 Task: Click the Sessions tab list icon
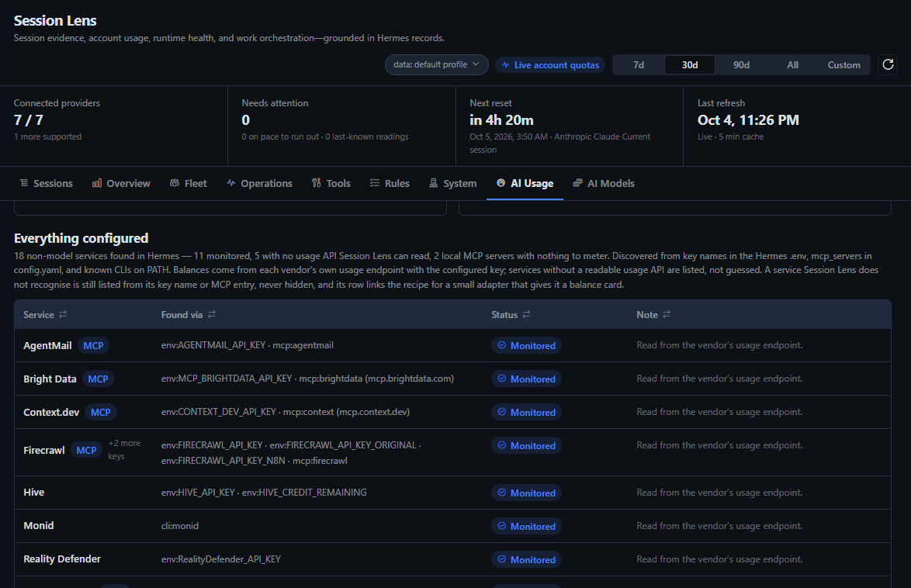click(x=24, y=183)
